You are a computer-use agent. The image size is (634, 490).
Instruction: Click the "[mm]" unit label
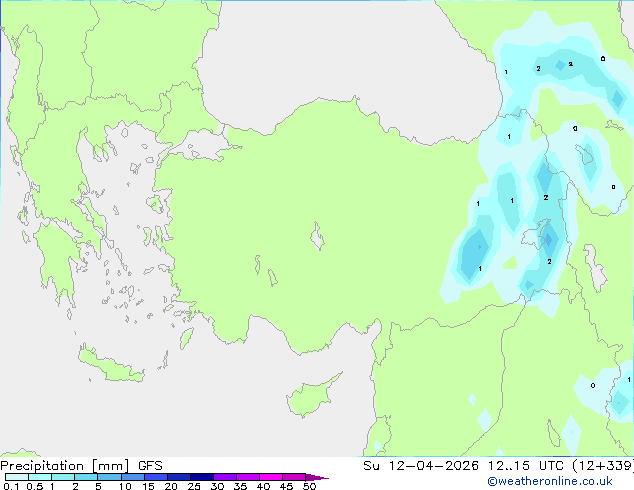pos(110,466)
